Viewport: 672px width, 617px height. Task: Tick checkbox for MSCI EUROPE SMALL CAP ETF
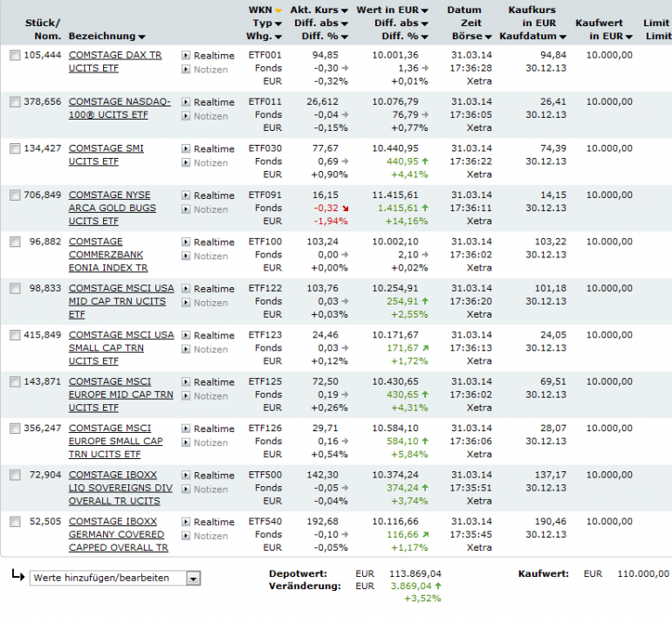pyautogui.click(x=15, y=428)
